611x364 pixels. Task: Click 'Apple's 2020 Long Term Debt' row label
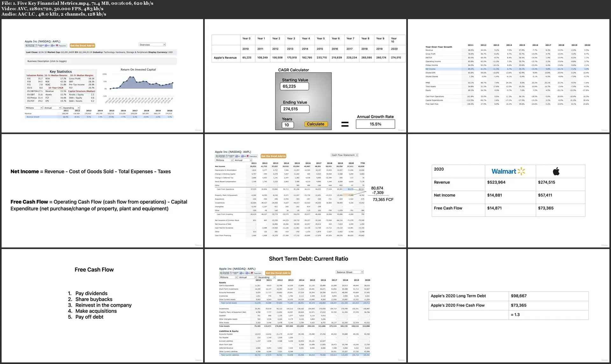(458, 296)
